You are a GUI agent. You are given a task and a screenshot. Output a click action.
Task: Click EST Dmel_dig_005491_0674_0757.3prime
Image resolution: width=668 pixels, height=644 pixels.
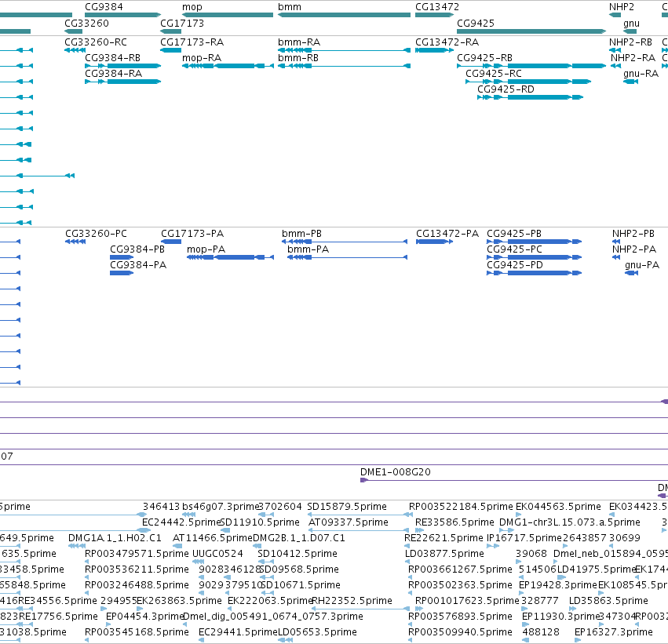[273, 617]
